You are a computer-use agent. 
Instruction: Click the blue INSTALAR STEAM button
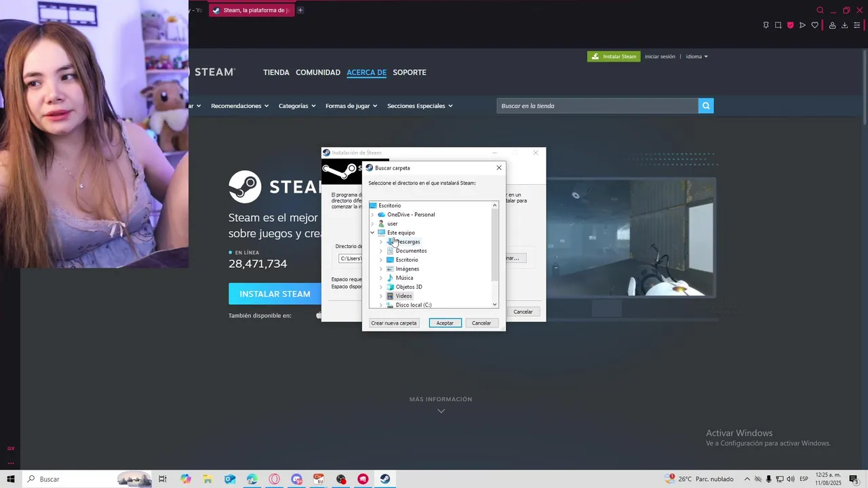[x=275, y=293]
